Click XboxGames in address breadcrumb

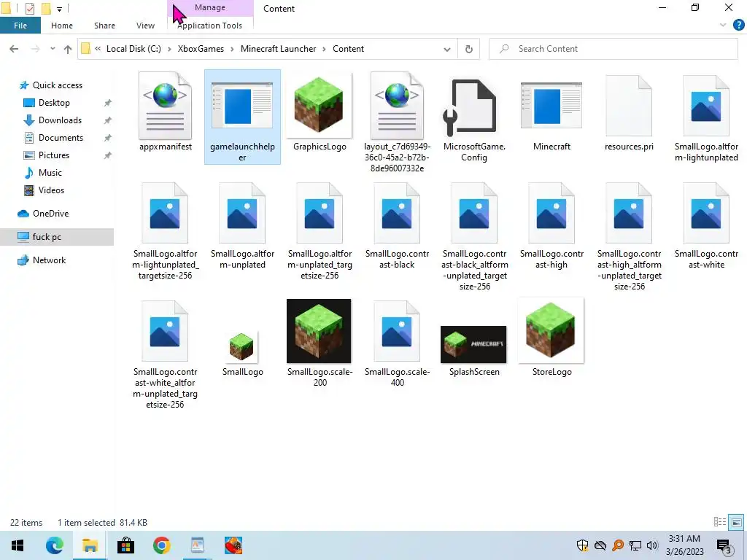click(201, 49)
